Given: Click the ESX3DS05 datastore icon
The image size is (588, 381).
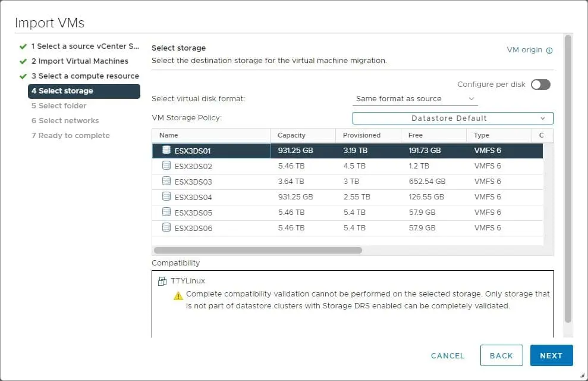Looking at the screenshot, I should tap(166, 212).
